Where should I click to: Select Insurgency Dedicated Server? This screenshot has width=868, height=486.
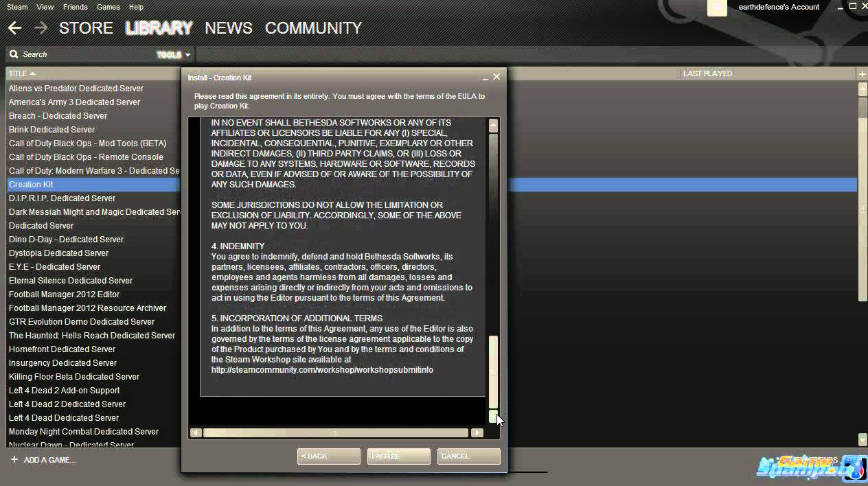point(62,362)
